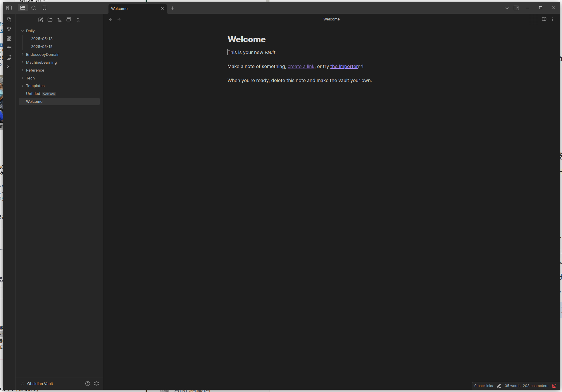Click the new note icon

coord(41,20)
